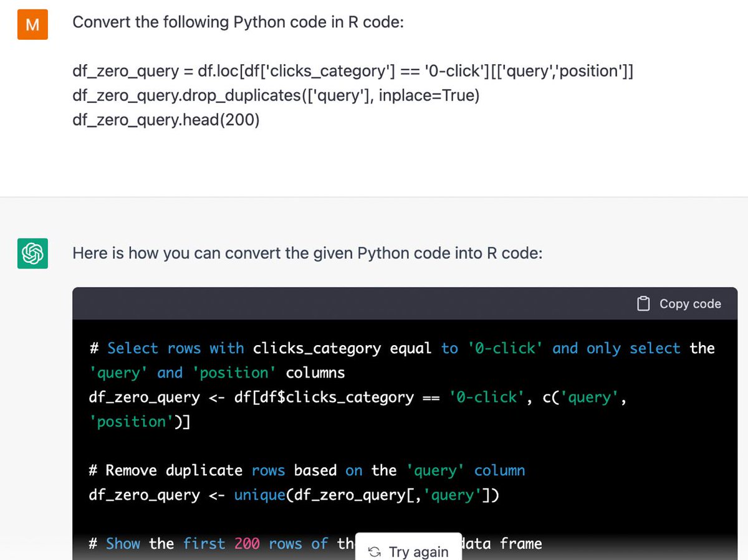Click the reply text 'Here is how you can convert...'
The image size is (748, 560).
point(307,254)
